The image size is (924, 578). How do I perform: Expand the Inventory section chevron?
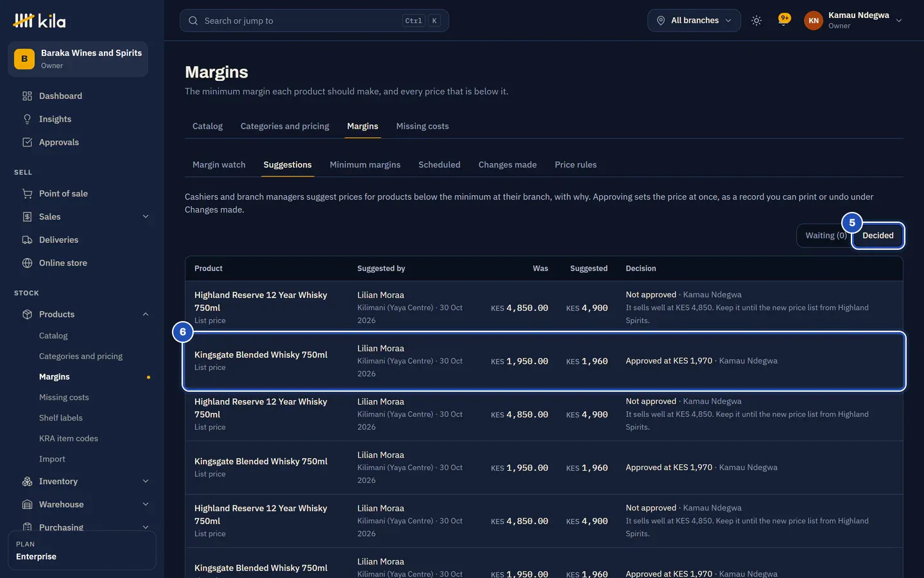146,481
